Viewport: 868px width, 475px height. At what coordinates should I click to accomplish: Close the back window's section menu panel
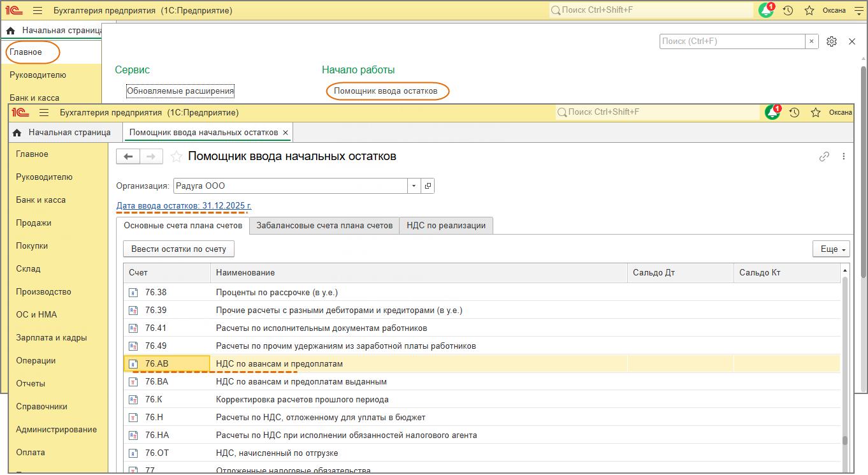point(852,41)
